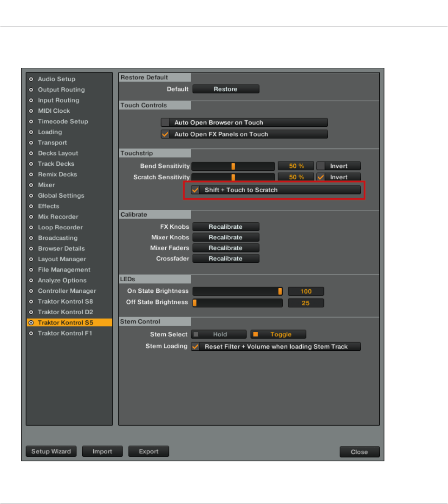Recalibrate the Crossfader

pyautogui.click(x=226, y=258)
